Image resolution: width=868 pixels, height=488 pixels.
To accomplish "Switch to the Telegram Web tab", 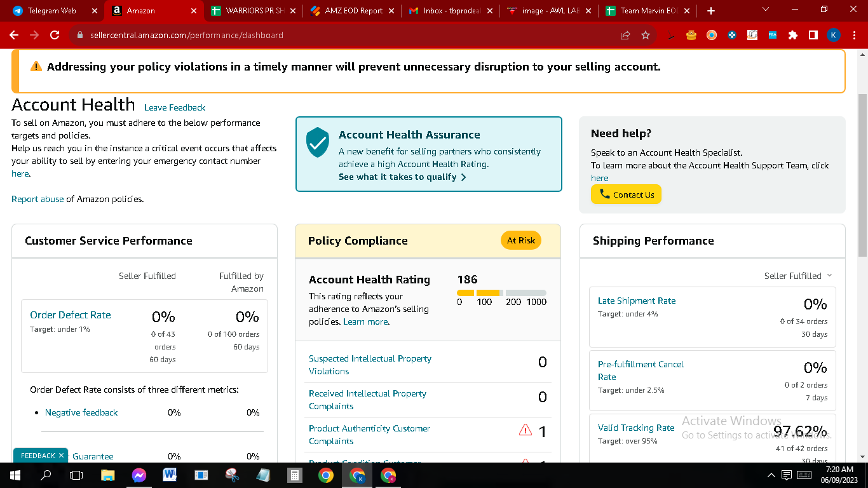I will click(53, 11).
